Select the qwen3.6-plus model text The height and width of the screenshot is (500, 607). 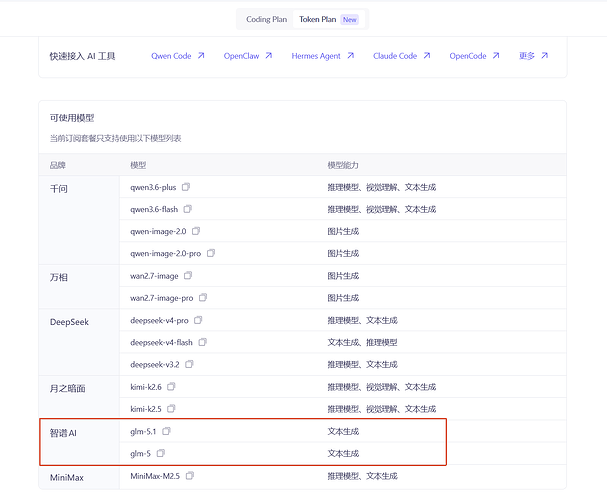(153, 187)
